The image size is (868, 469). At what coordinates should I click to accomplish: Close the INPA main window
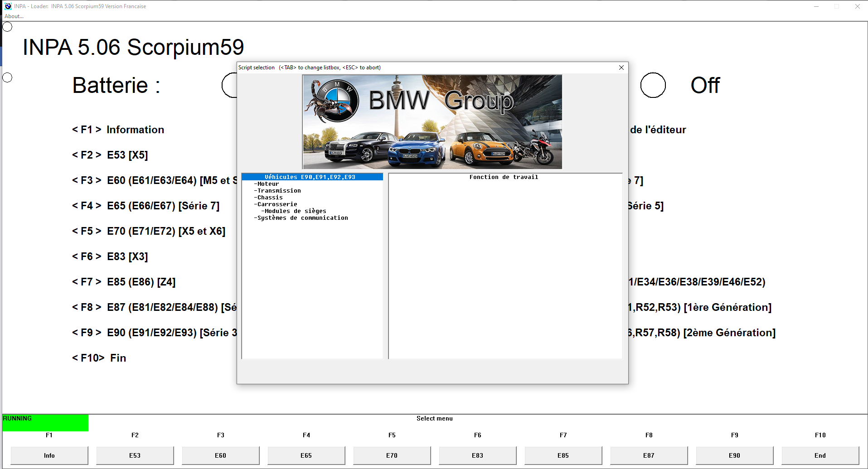click(858, 6)
